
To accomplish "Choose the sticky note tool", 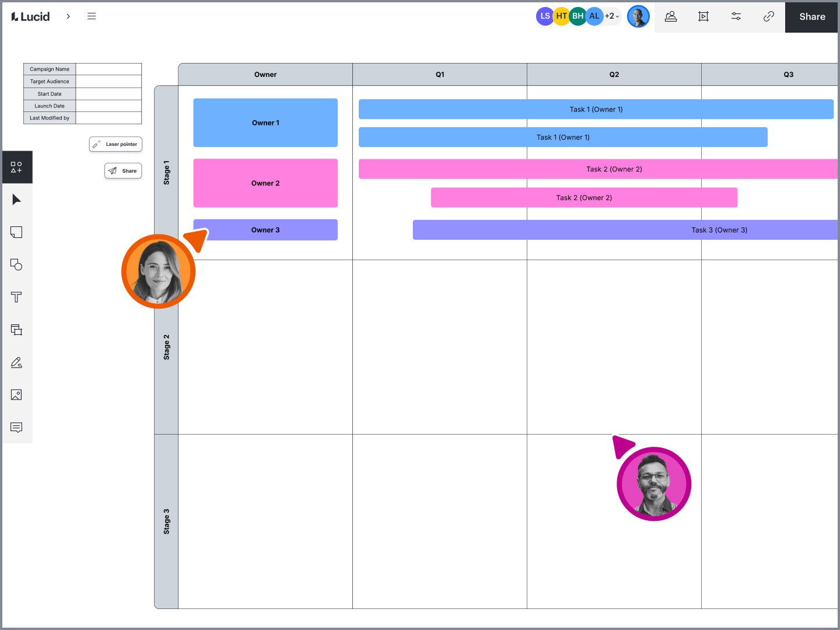I will pyautogui.click(x=17, y=232).
